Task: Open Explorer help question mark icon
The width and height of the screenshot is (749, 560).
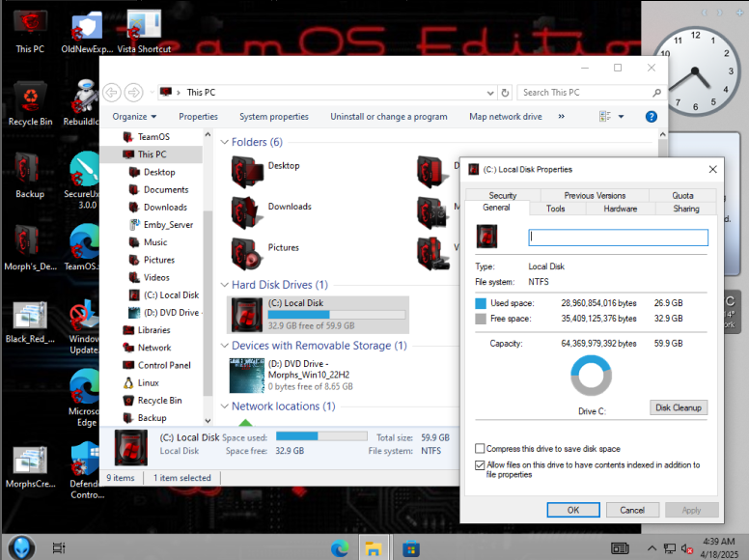Action: point(652,117)
